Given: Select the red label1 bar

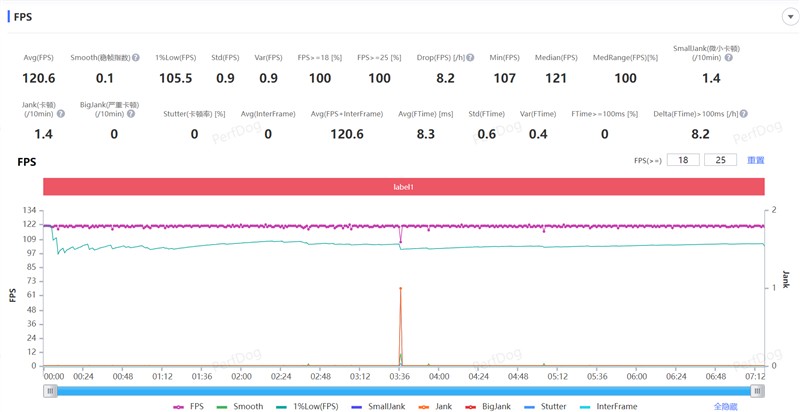Looking at the screenshot, I should click(403, 187).
